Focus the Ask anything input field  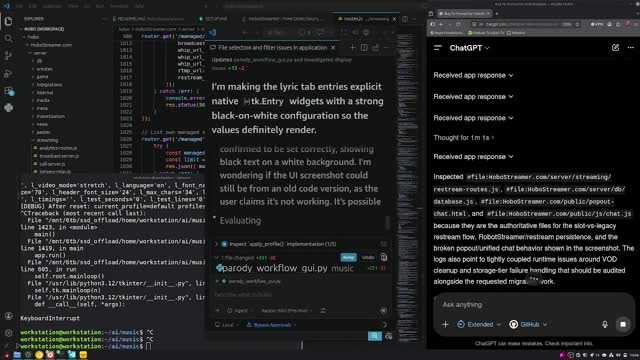click(x=531, y=305)
